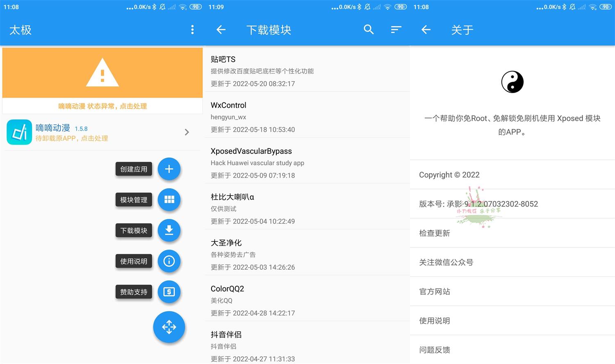The width and height of the screenshot is (615, 364).
Task: Tap the 赞助支持 dollar icon
Action: coord(169,292)
